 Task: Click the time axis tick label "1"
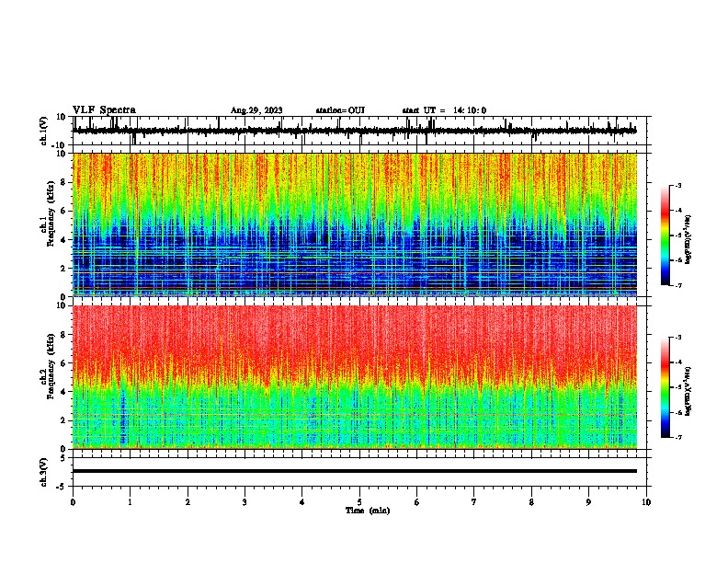pos(130,502)
